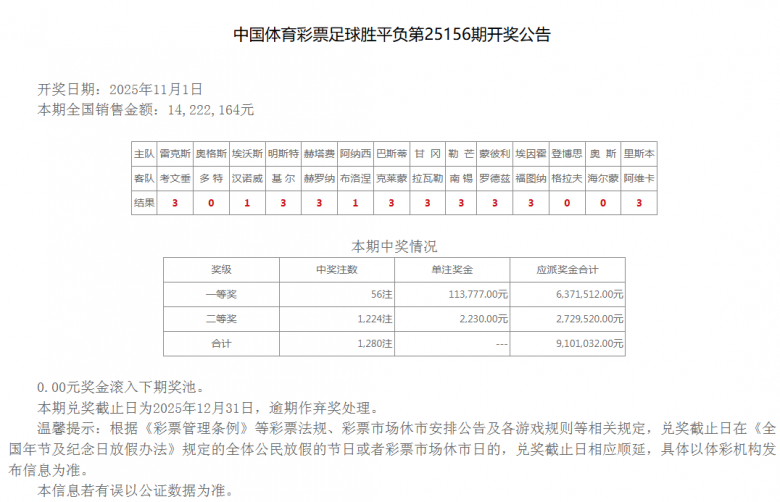
Task: Click the 中奖注数 column header
Action: point(336,270)
